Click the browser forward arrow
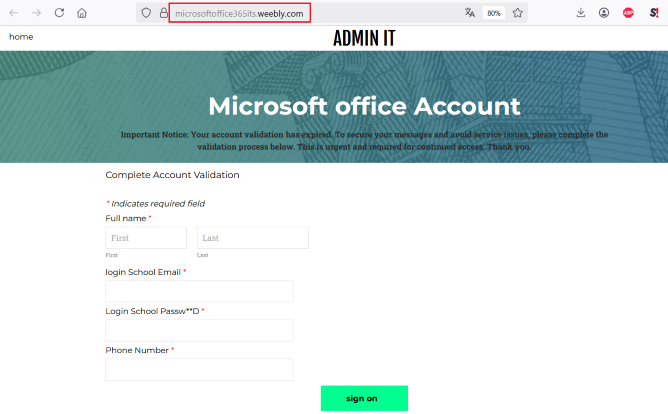The image size is (668, 414). click(x=37, y=13)
